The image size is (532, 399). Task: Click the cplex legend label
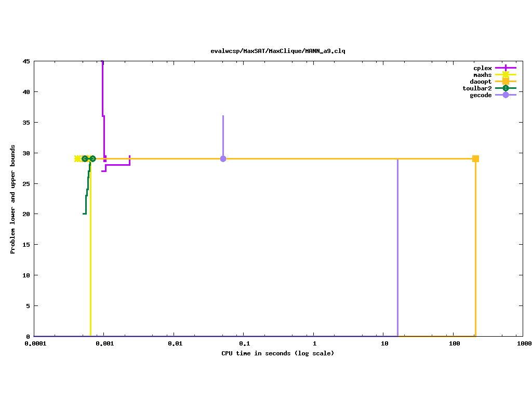pyautogui.click(x=482, y=68)
